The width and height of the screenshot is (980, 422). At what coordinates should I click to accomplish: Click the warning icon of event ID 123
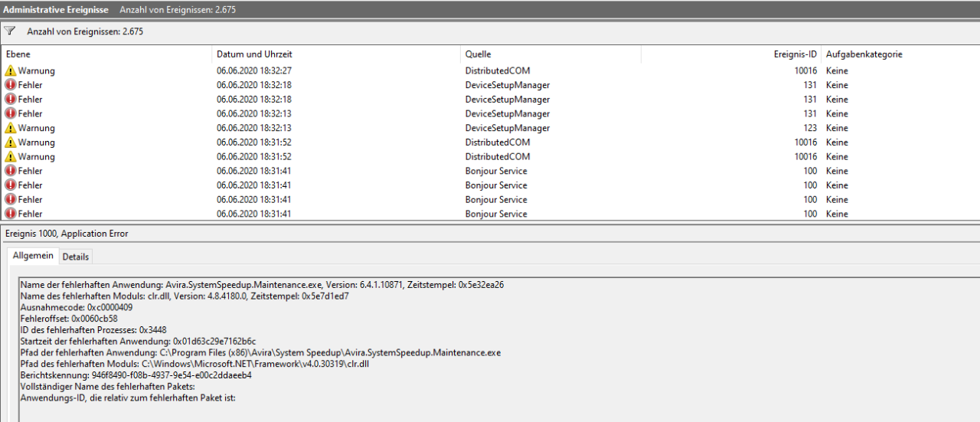(10, 128)
